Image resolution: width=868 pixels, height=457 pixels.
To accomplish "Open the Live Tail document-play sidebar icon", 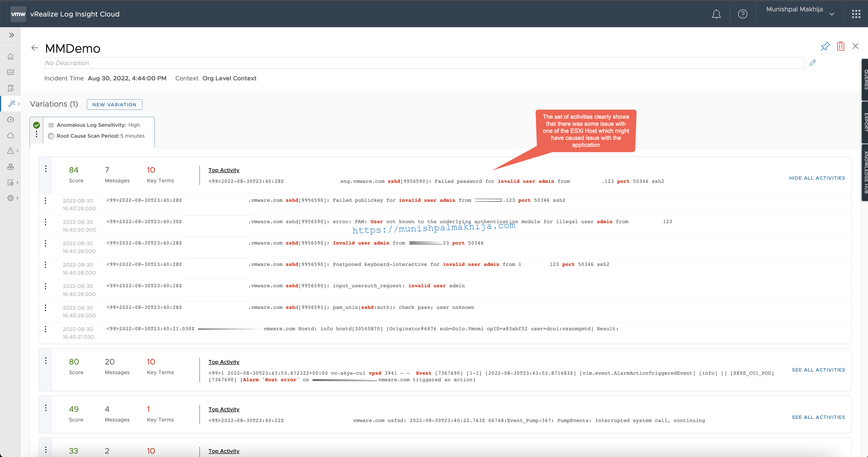I will (11, 88).
